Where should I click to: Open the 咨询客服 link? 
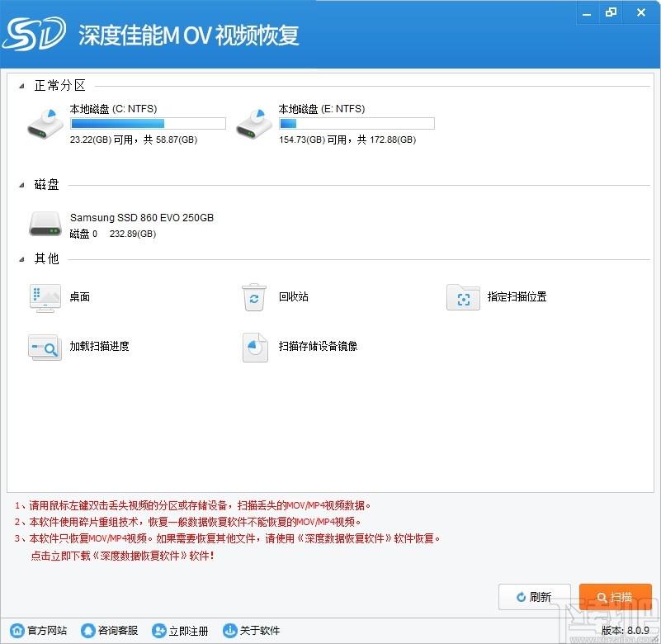pos(118,631)
